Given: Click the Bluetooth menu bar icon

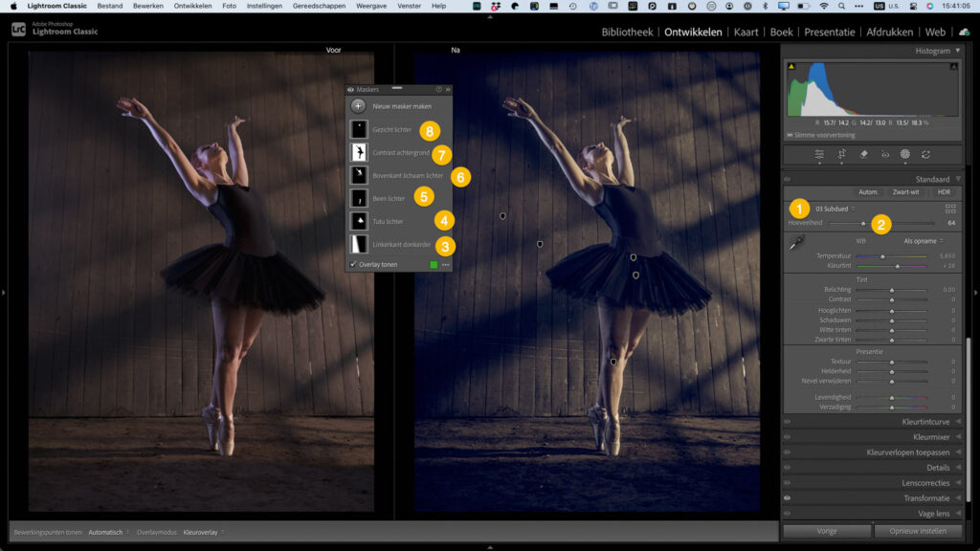Looking at the screenshot, I should (765, 7).
